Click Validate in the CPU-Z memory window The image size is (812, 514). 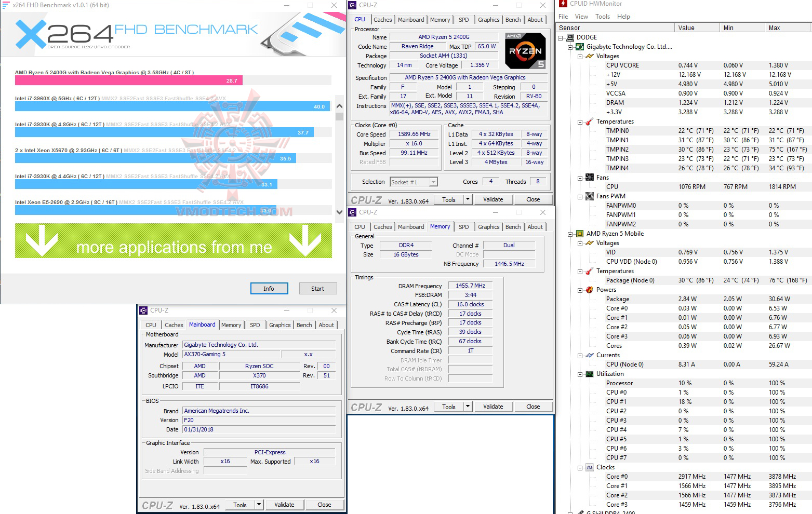pos(492,406)
